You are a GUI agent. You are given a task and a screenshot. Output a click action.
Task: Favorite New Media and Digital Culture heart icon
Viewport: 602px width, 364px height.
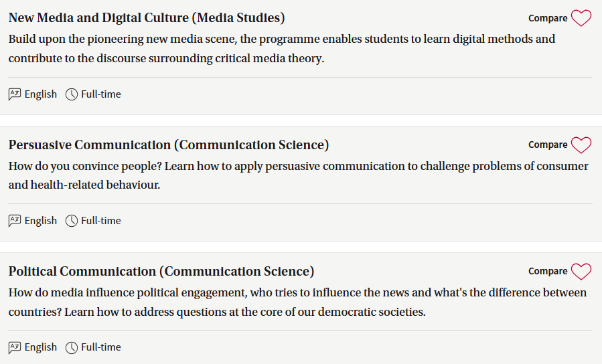pyautogui.click(x=581, y=18)
